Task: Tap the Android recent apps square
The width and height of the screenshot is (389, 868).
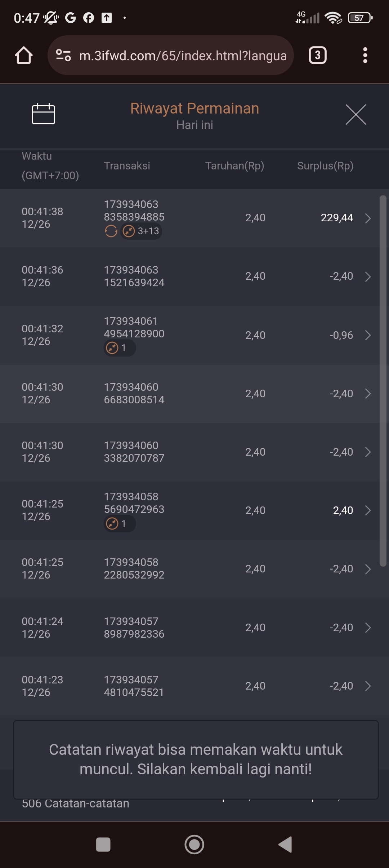Action: [103, 845]
